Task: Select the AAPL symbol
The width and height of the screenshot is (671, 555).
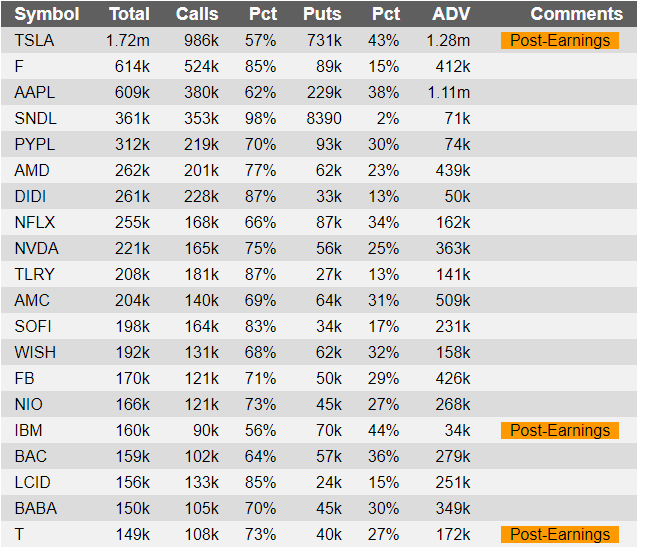Action: click(35, 92)
